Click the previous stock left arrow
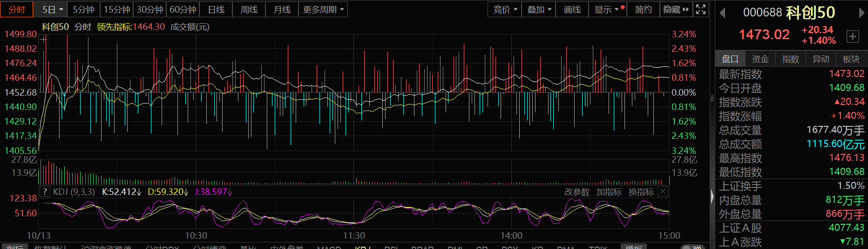This screenshot has height=249, width=868. point(723,13)
